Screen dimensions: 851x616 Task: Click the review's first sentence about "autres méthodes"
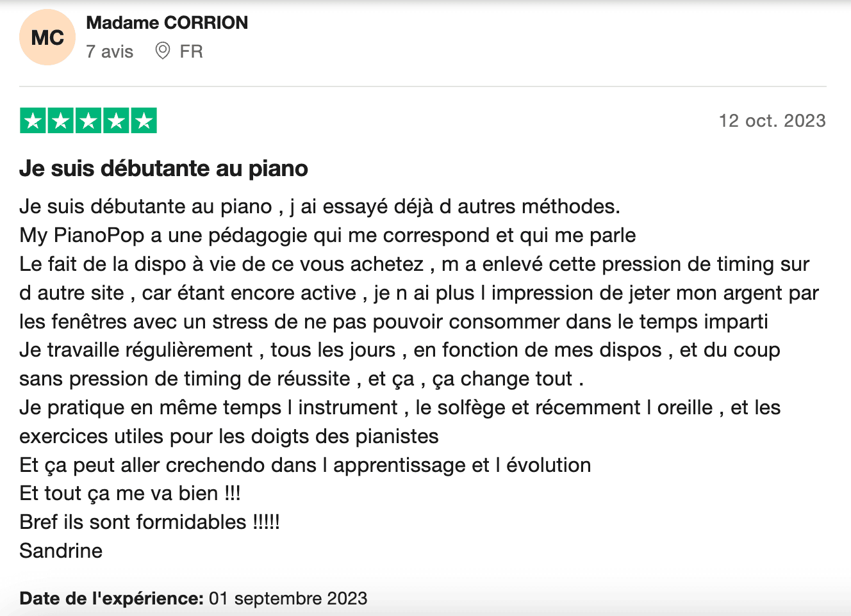[x=319, y=206]
